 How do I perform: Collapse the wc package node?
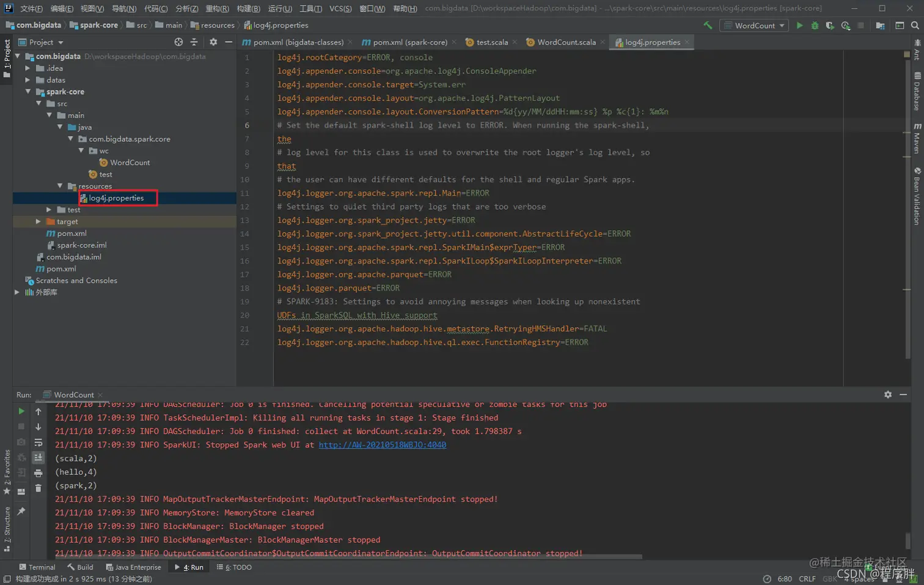click(81, 150)
